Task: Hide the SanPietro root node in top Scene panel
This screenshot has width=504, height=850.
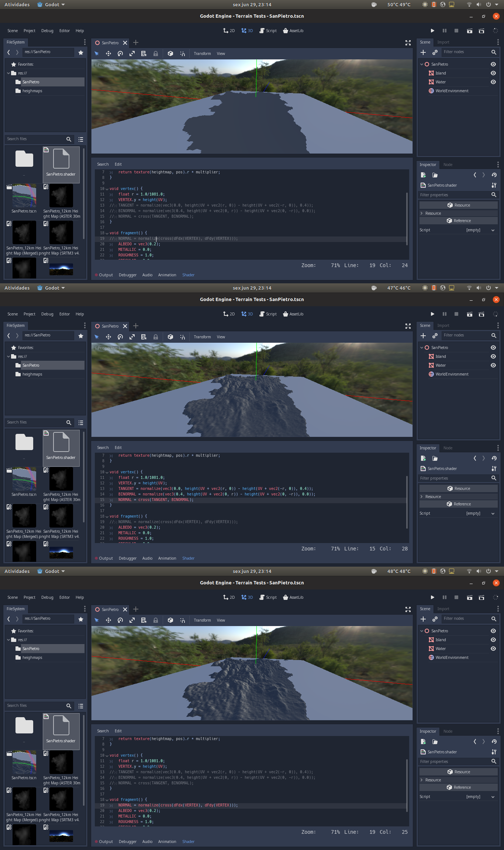Action: 493,64
